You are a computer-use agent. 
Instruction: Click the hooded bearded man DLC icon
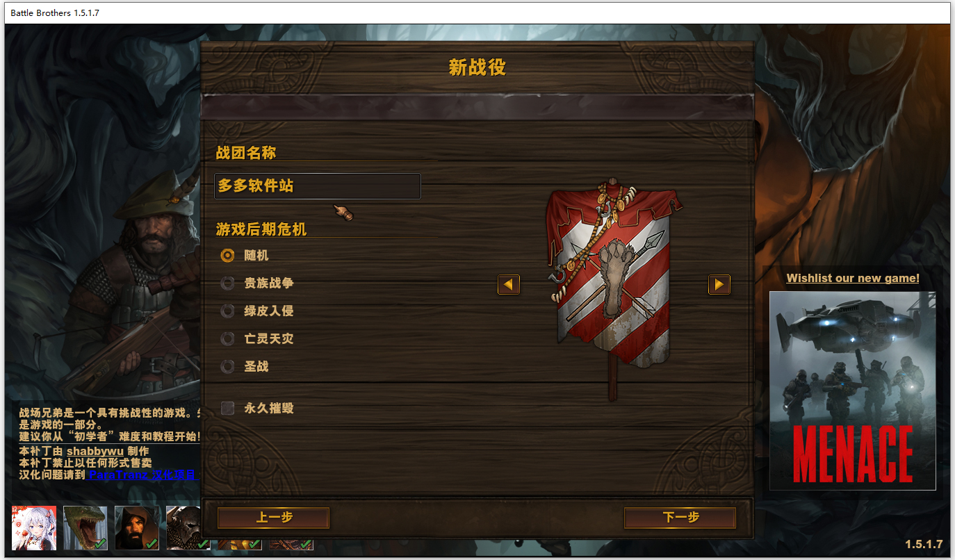(x=137, y=528)
